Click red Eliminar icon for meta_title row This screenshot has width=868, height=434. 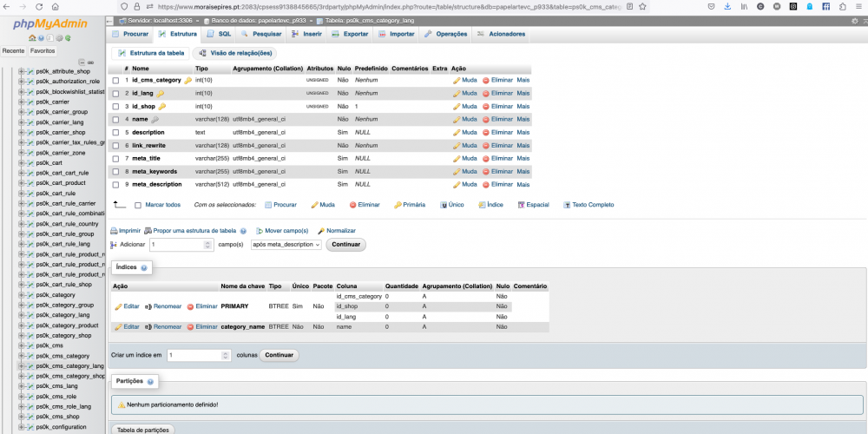click(x=486, y=158)
